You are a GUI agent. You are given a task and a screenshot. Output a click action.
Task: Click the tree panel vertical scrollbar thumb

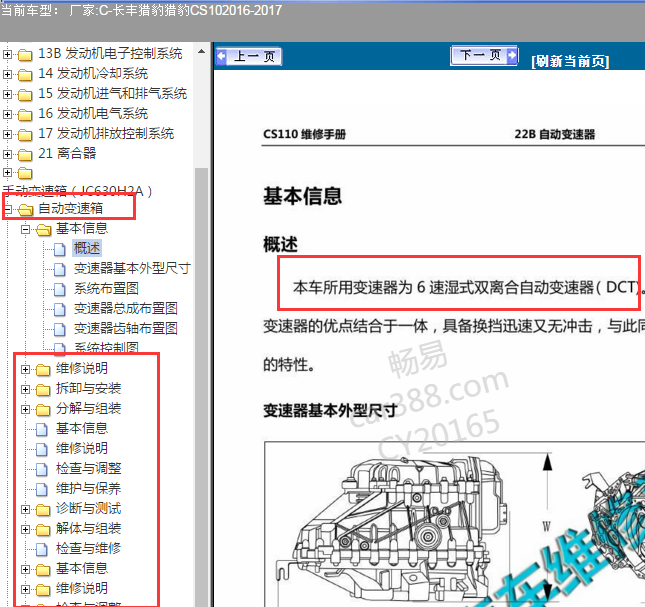click(x=201, y=387)
